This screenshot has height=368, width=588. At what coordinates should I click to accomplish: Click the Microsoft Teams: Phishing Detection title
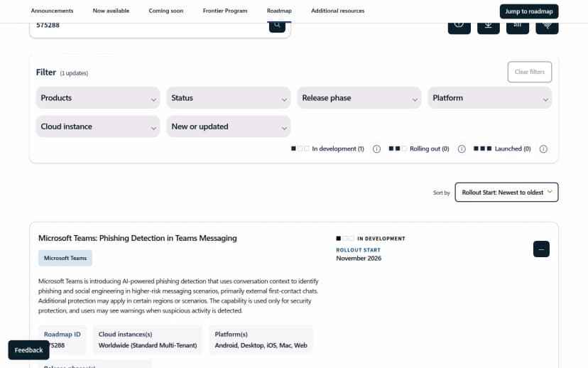click(x=138, y=238)
